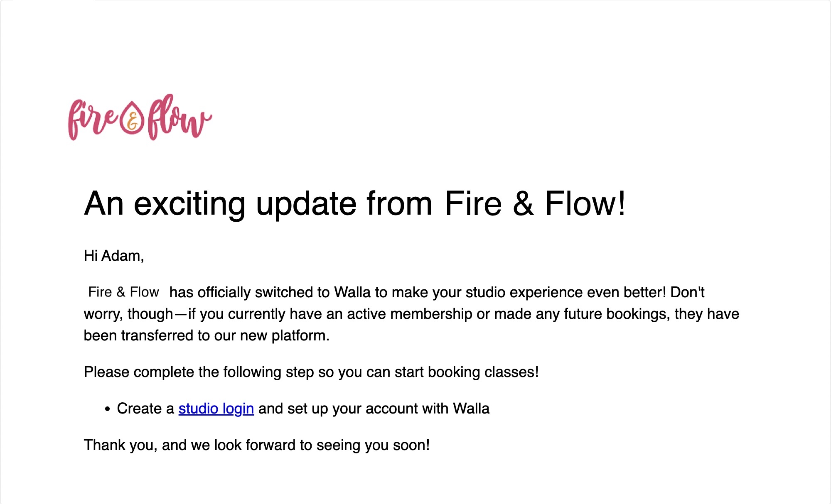This screenshot has height=504, width=831.
Task: Click the Fire & Flow script logo
Action: [140, 117]
